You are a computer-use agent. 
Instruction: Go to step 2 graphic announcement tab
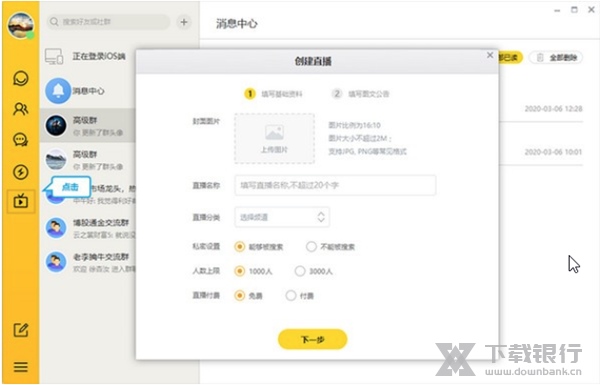coord(360,94)
